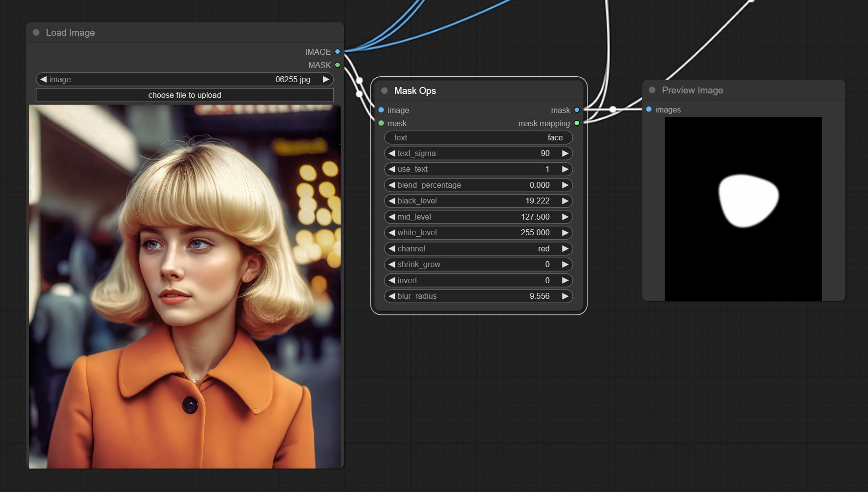Click the blend_percentage value 0.000
The width and height of the screenshot is (868, 492).
click(540, 185)
